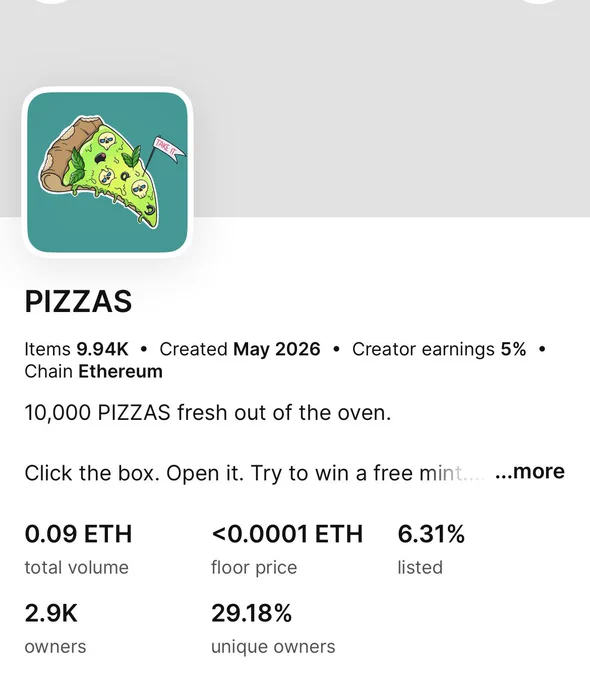Select the PIZZAS collection title

click(x=78, y=301)
